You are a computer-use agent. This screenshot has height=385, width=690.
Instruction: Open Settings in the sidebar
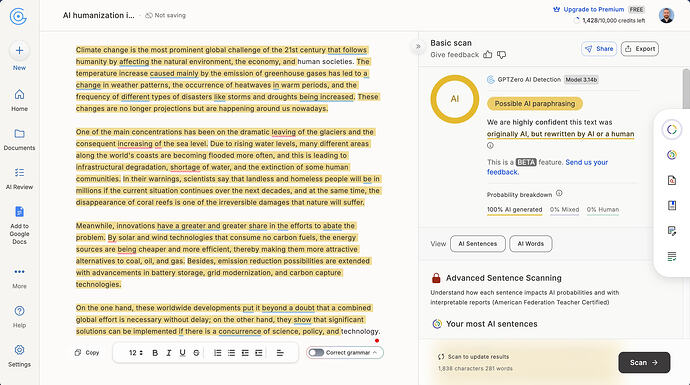19,356
